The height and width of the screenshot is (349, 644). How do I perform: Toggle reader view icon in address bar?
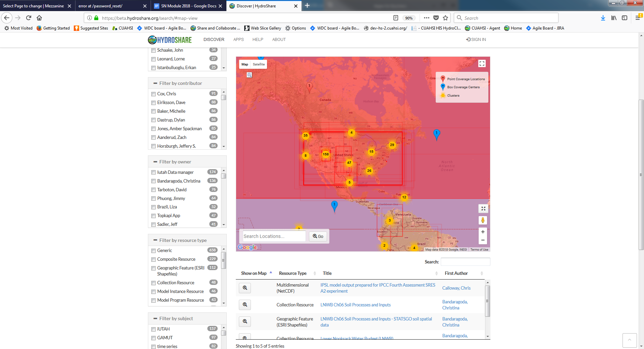click(396, 18)
